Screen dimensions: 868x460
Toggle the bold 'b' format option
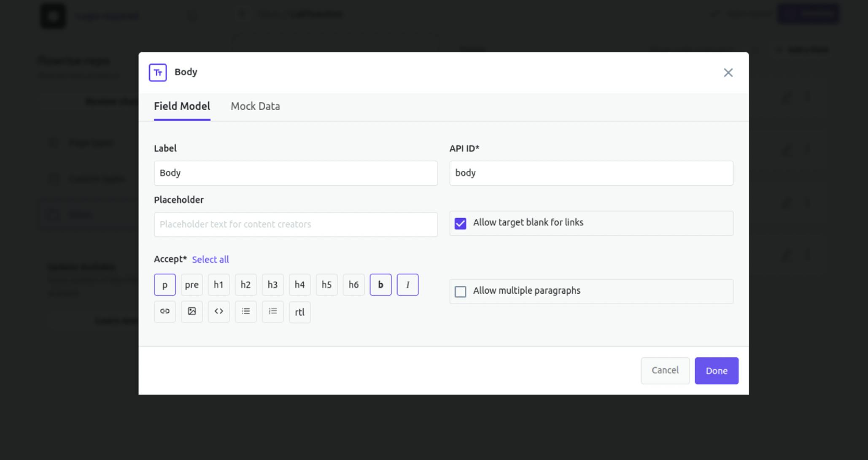pos(380,285)
